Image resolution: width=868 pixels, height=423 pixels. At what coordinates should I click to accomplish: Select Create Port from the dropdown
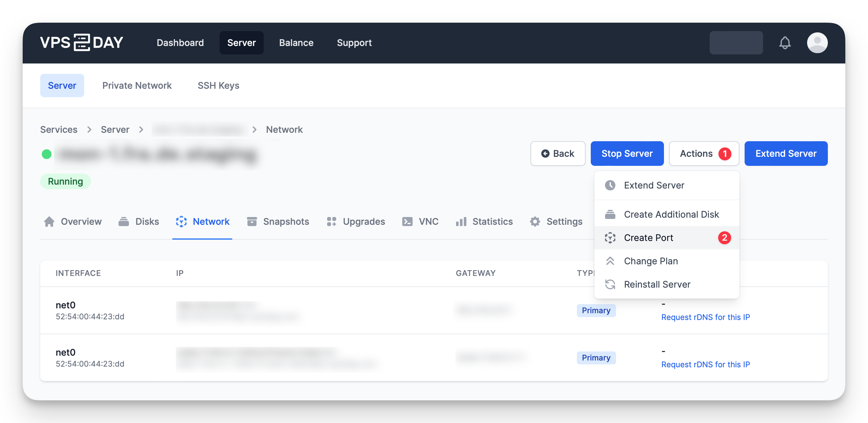click(x=648, y=238)
